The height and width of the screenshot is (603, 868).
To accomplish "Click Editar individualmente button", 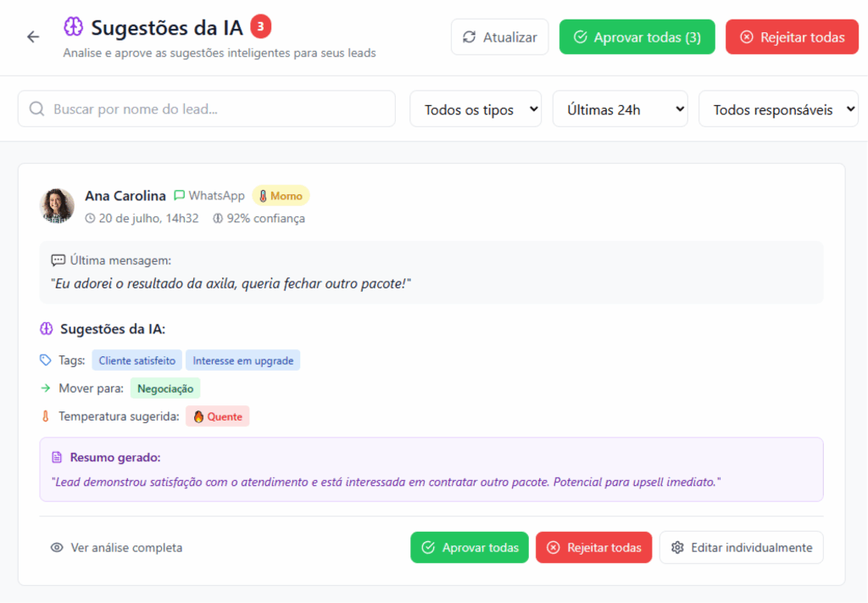I will click(x=741, y=548).
